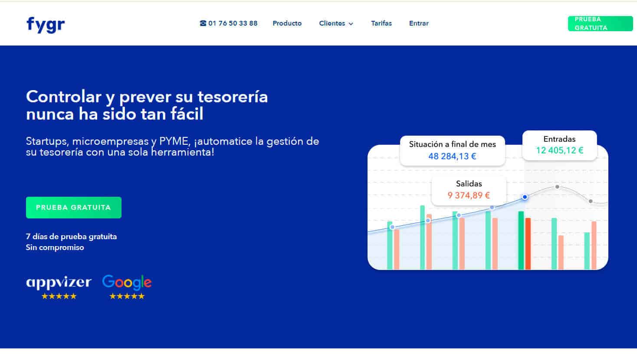Go to the Tarifas page
The height and width of the screenshot is (364, 637).
[x=381, y=23]
